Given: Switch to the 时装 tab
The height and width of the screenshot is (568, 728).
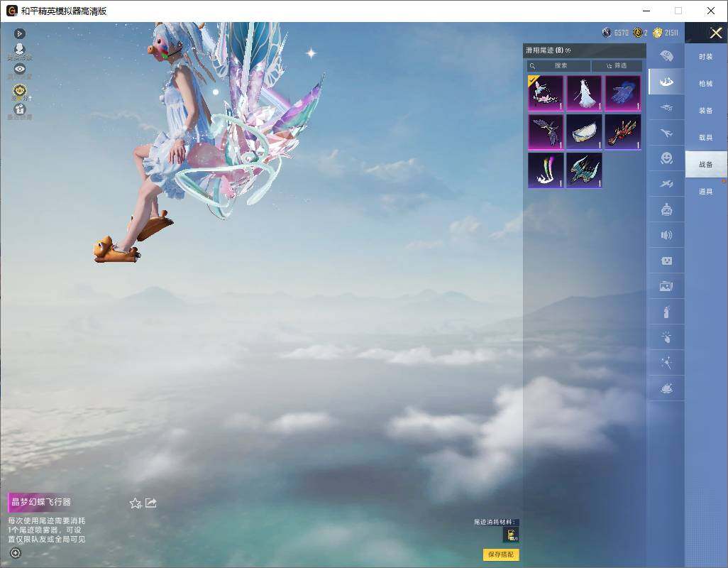Looking at the screenshot, I should pyautogui.click(x=706, y=57).
